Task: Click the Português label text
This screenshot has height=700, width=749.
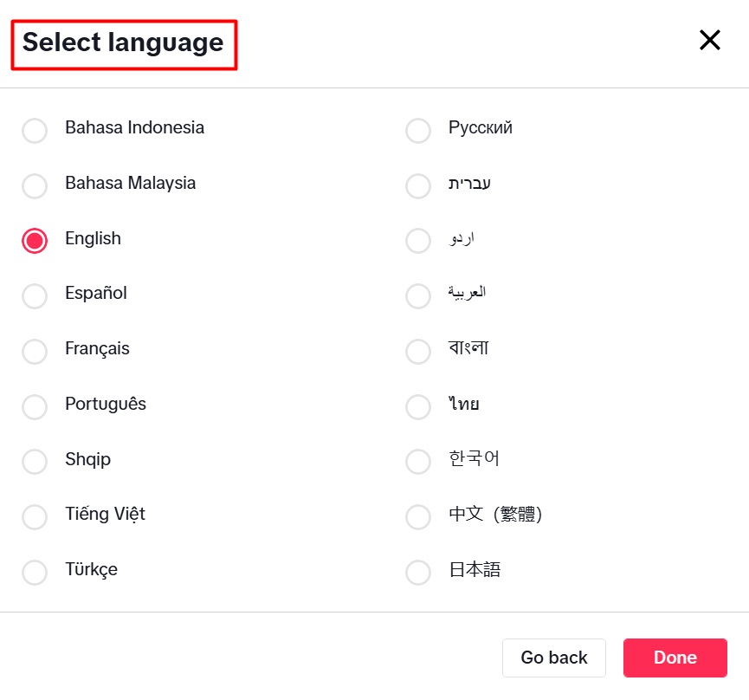Action: 106,404
